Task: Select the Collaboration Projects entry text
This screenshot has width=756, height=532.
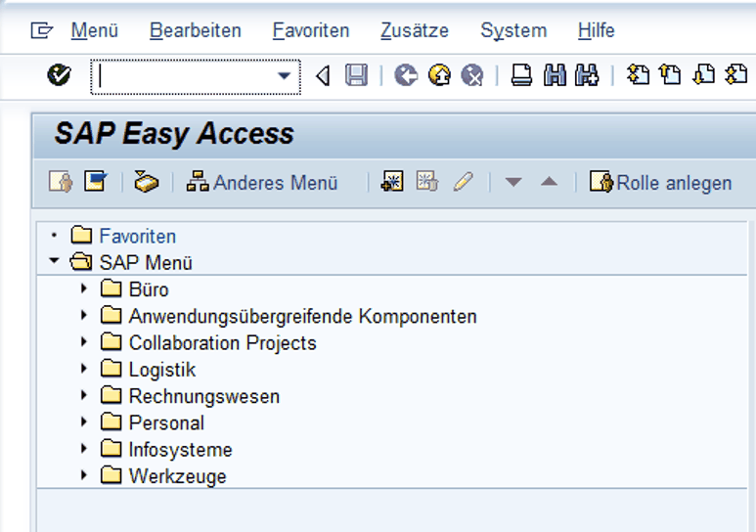Action: (x=223, y=343)
